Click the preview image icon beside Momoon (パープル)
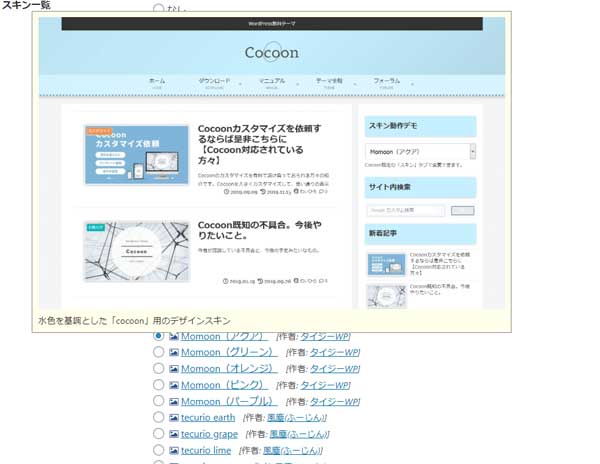Screen dimensions: 600x464 (174, 401)
